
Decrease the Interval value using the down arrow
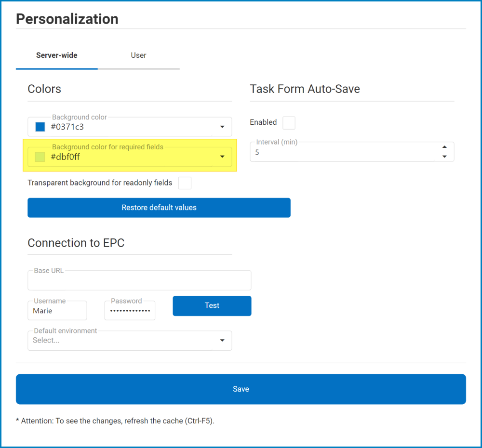point(445,156)
